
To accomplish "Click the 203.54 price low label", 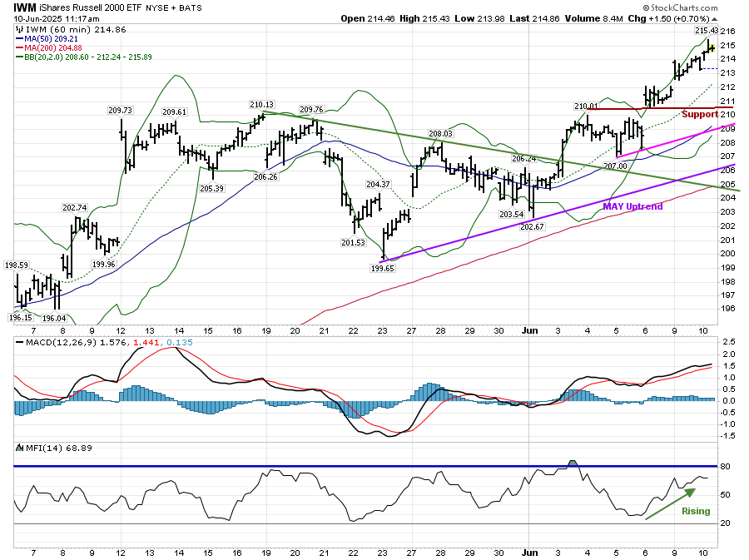I will pos(512,215).
